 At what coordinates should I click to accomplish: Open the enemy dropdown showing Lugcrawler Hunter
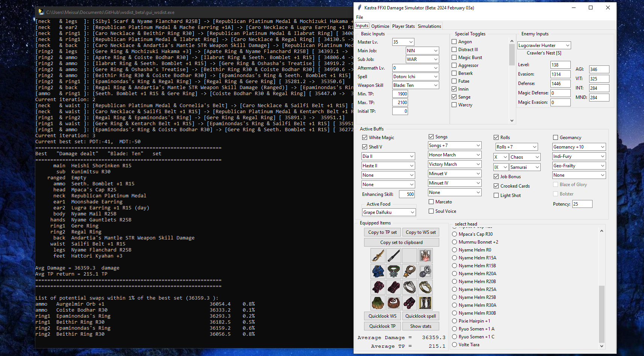click(544, 45)
